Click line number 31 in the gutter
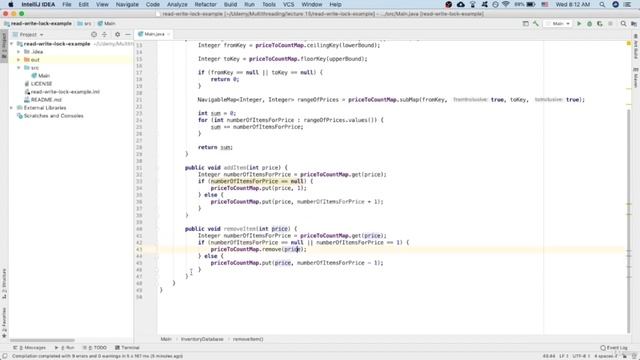 point(139,168)
